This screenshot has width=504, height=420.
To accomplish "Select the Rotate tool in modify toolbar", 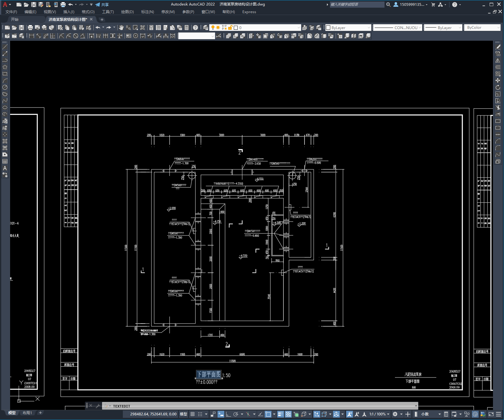I will [x=498, y=87].
